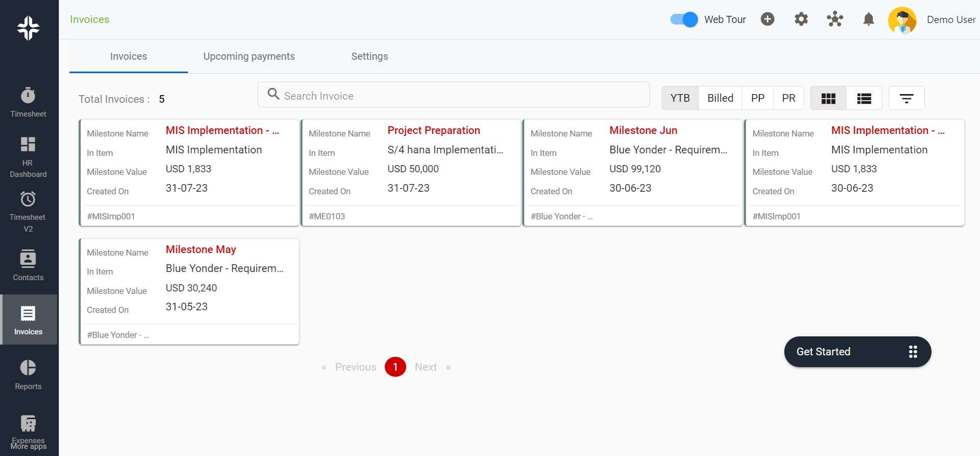Screen dimensions: 980x456
Task: Open the HR Dashboard sidebar icon
Action: pos(28,157)
